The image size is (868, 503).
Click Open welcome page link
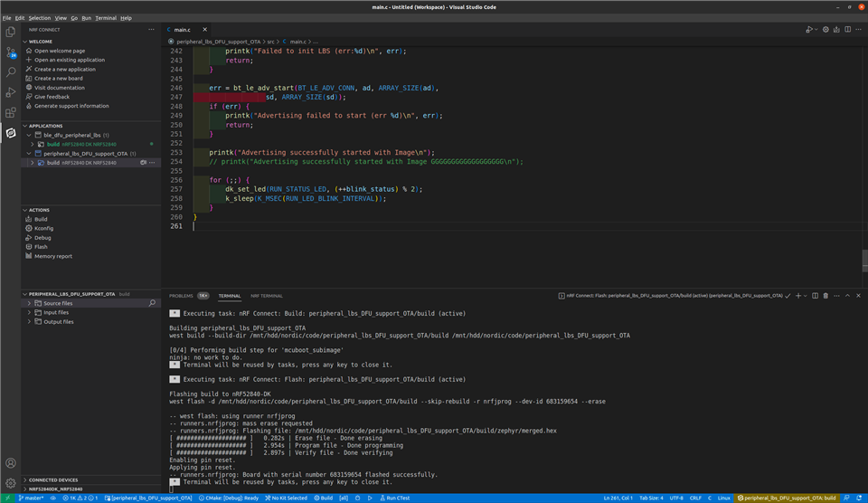click(60, 51)
